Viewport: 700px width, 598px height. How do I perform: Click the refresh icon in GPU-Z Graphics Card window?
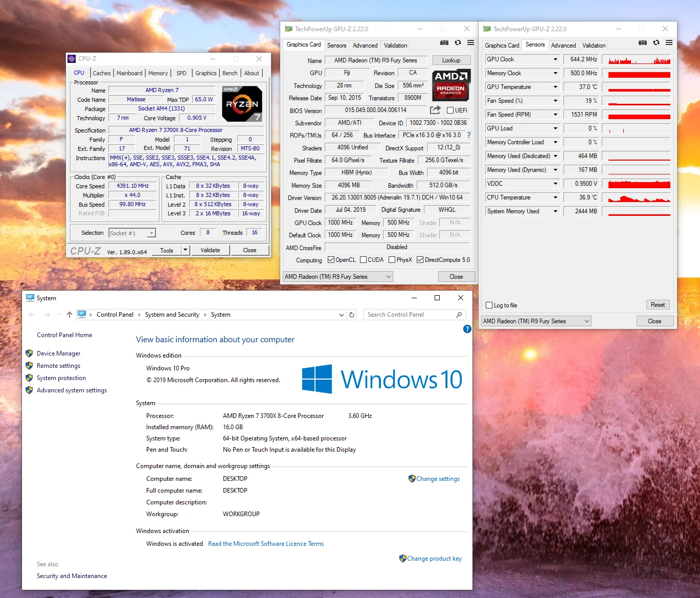pos(458,43)
